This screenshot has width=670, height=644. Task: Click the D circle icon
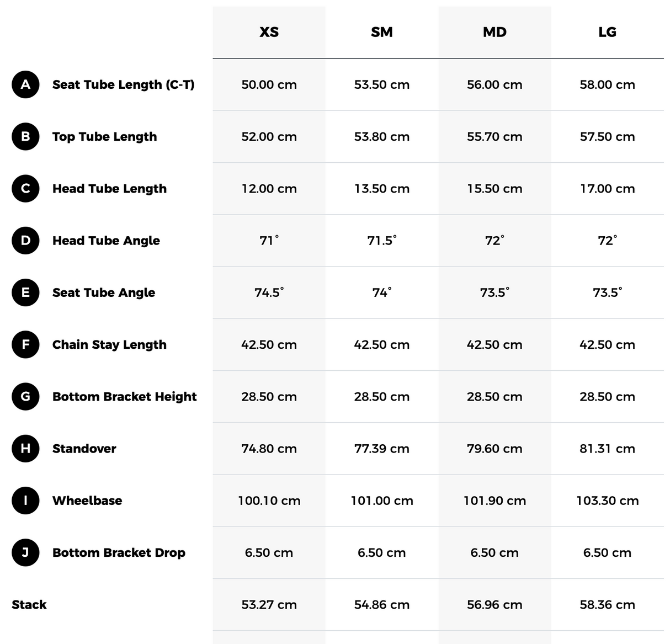[25, 241]
